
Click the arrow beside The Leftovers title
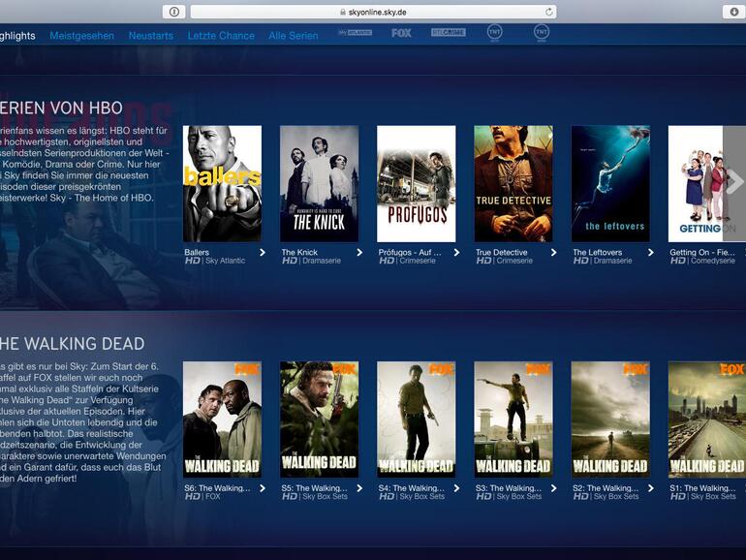650,253
